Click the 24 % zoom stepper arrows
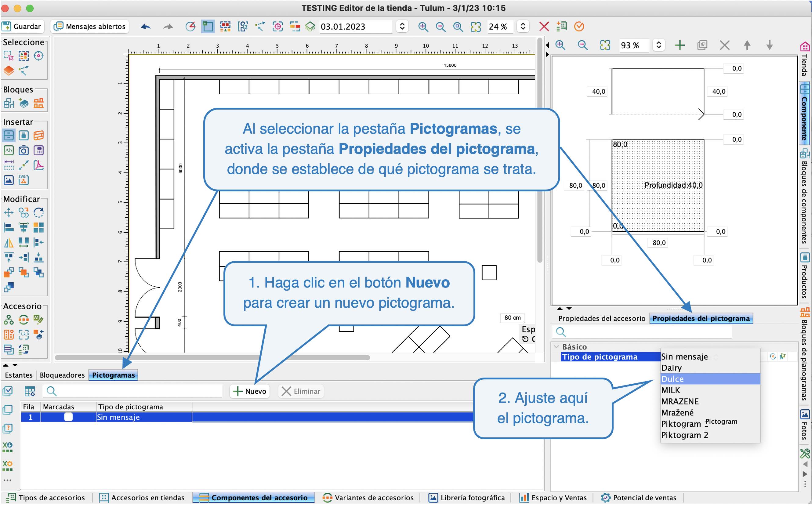 point(523,27)
